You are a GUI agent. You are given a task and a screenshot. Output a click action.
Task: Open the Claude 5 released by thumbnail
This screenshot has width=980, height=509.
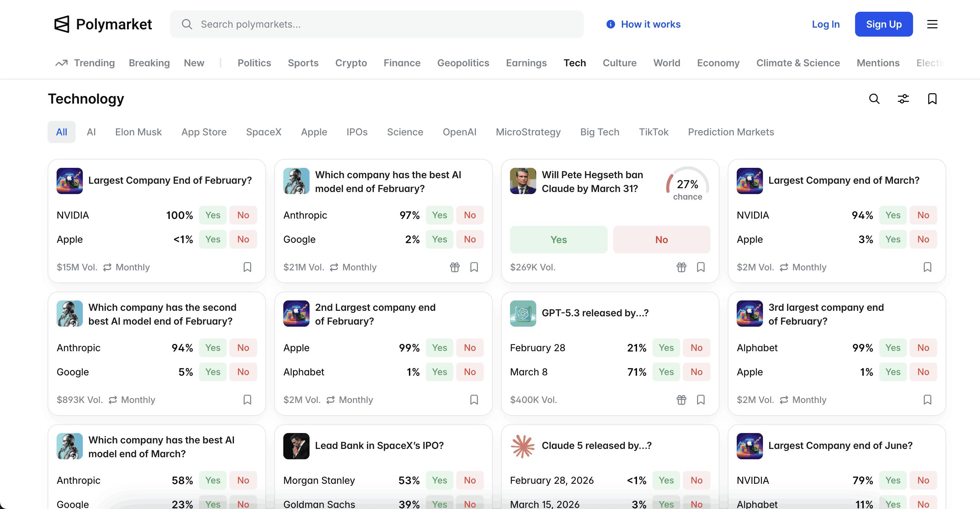pyautogui.click(x=523, y=446)
